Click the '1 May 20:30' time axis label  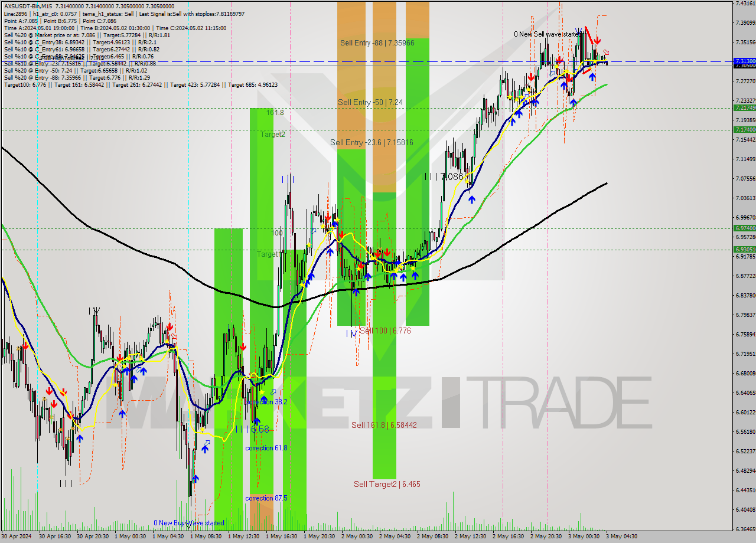320,537
